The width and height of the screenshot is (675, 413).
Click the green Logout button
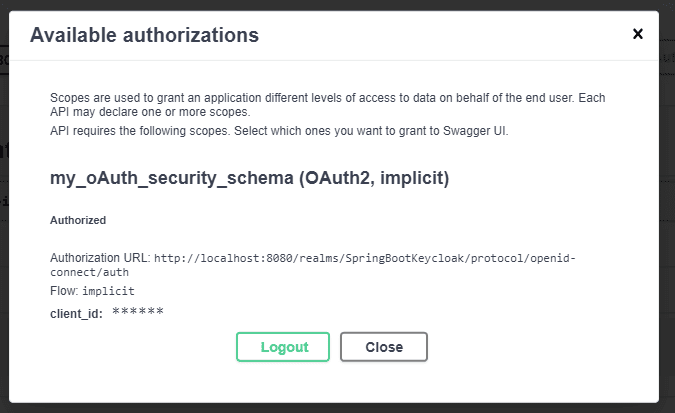283,347
